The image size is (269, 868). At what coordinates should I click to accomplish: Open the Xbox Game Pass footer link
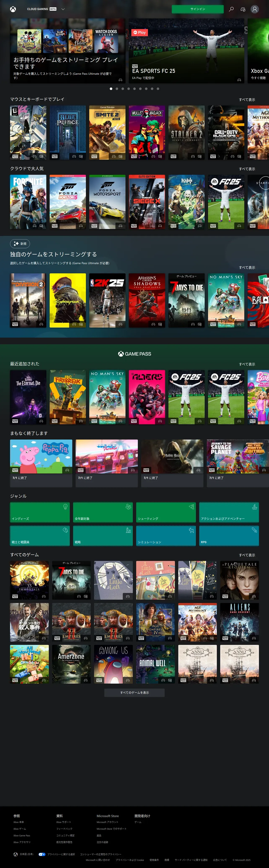[x=22, y=835]
